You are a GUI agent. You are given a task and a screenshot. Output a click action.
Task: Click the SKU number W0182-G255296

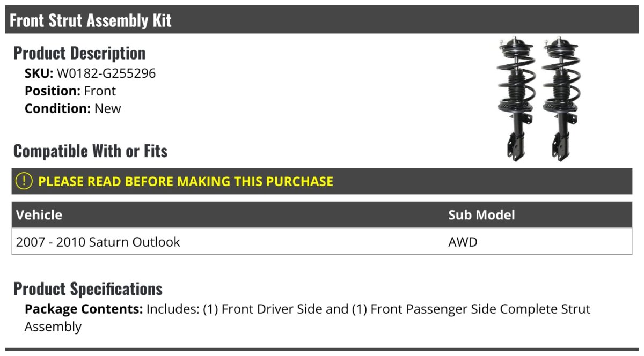(106, 73)
